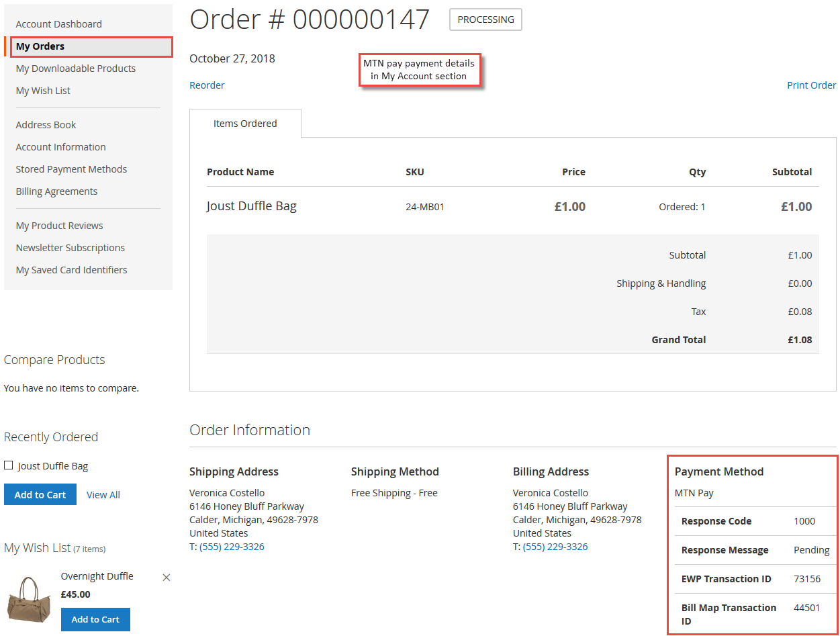This screenshot has width=840, height=636.
Task: Open My Orders in the account sidebar
Action: pyautogui.click(x=40, y=46)
